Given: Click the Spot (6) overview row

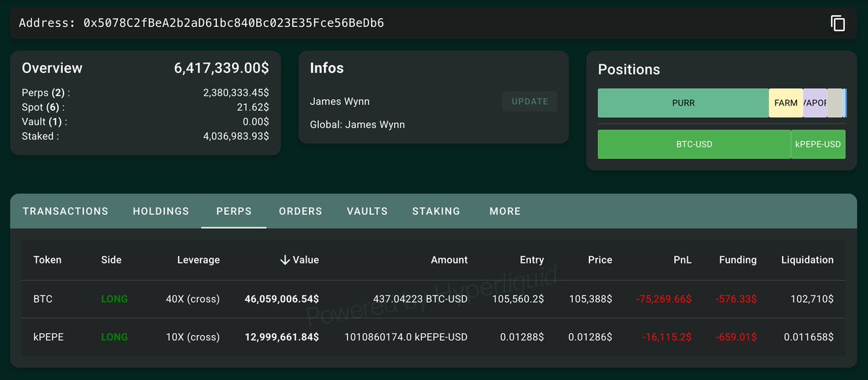Looking at the screenshot, I should pos(145,107).
